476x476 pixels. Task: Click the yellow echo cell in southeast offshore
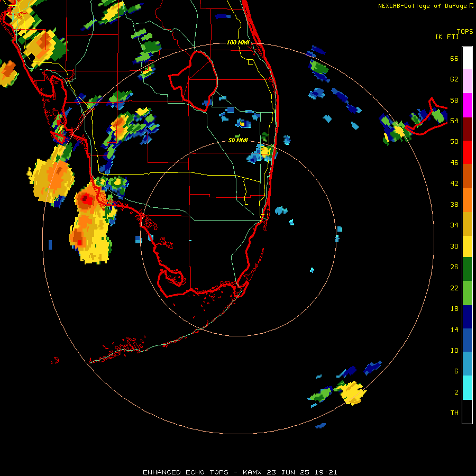click(352, 393)
